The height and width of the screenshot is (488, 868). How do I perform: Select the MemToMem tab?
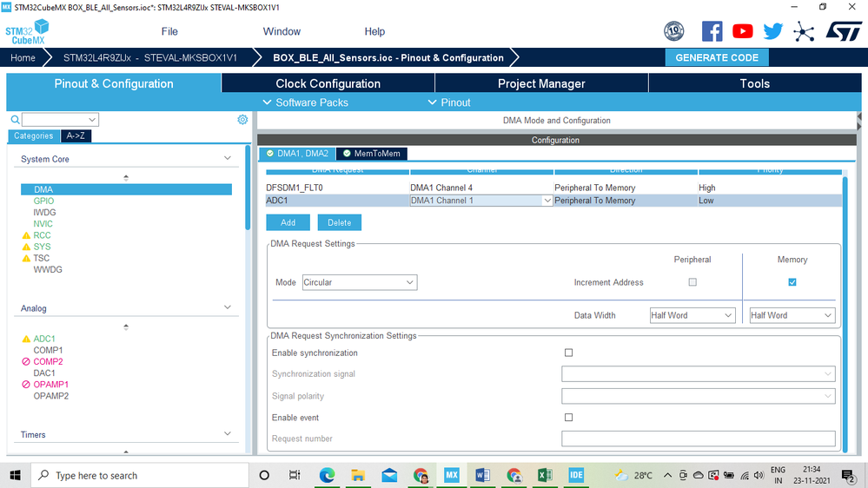tap(372, 154)
